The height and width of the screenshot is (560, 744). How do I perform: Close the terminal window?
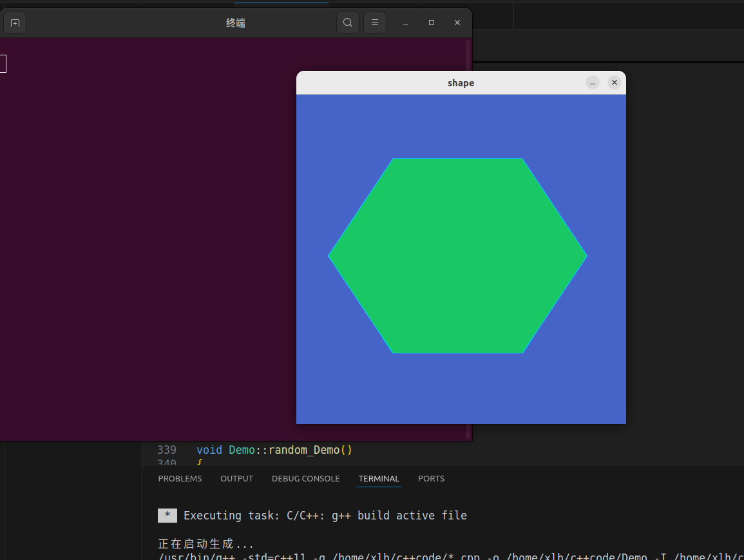coord(457,23)
